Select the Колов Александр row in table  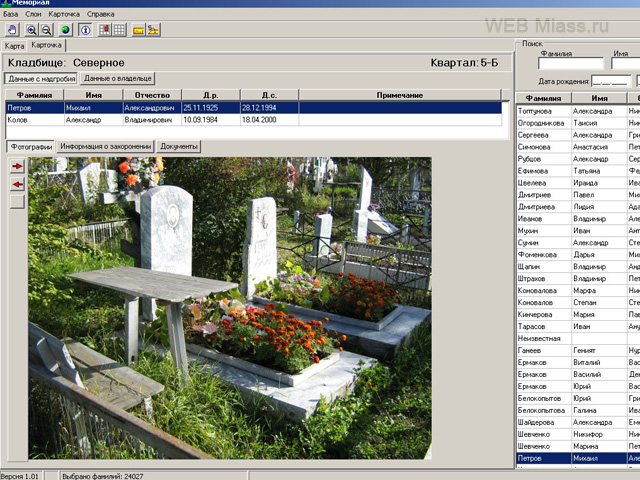[x=150, y=119]
